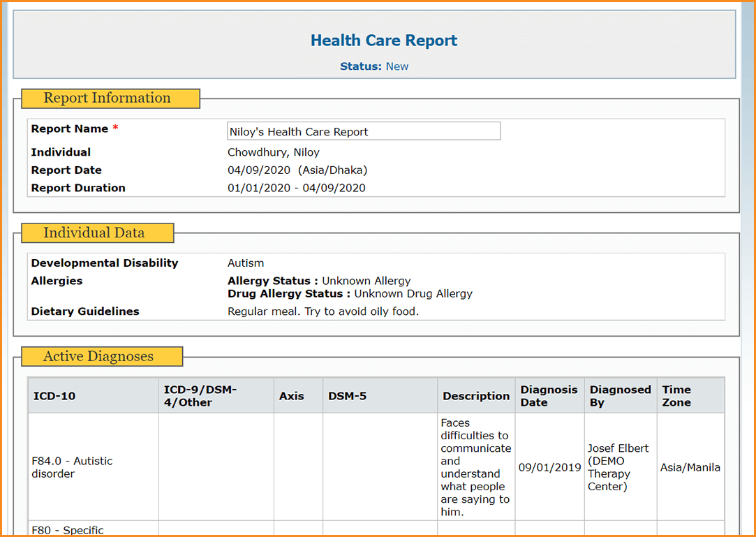Click the Developmental Disability label
The height and width of the screenshot is (537, 756).
[105, 263]
